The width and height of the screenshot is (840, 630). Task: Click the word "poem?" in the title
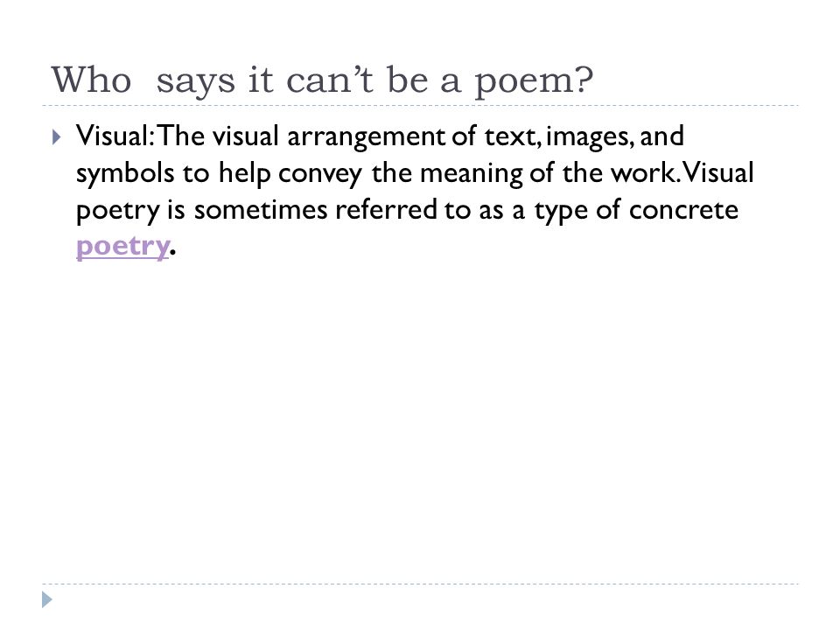pos(534,83)
